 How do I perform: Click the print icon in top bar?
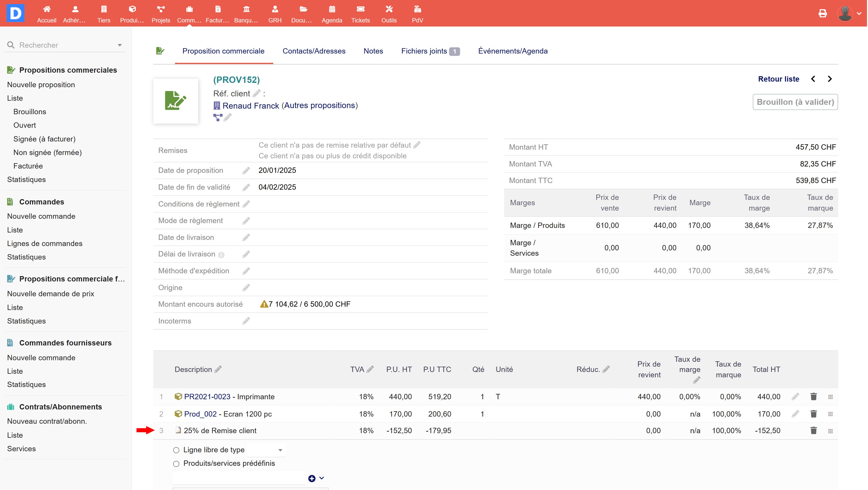click(822, 13)
